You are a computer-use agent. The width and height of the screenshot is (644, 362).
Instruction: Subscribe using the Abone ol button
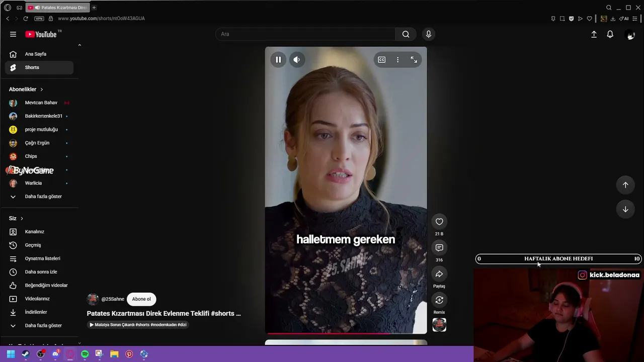point(141,299)
